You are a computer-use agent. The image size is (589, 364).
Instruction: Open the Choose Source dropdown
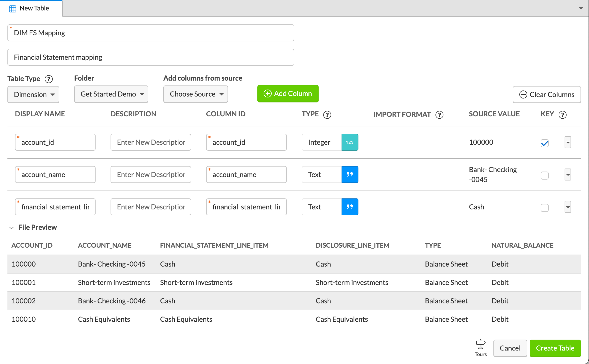click(195, 94)
